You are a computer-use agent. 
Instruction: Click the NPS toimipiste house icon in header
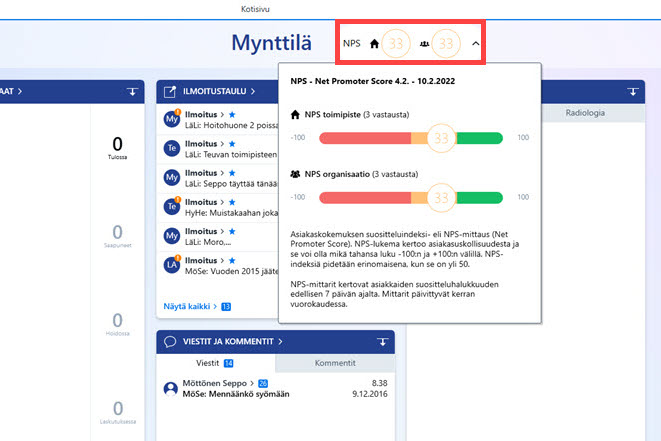coord(374,43)
